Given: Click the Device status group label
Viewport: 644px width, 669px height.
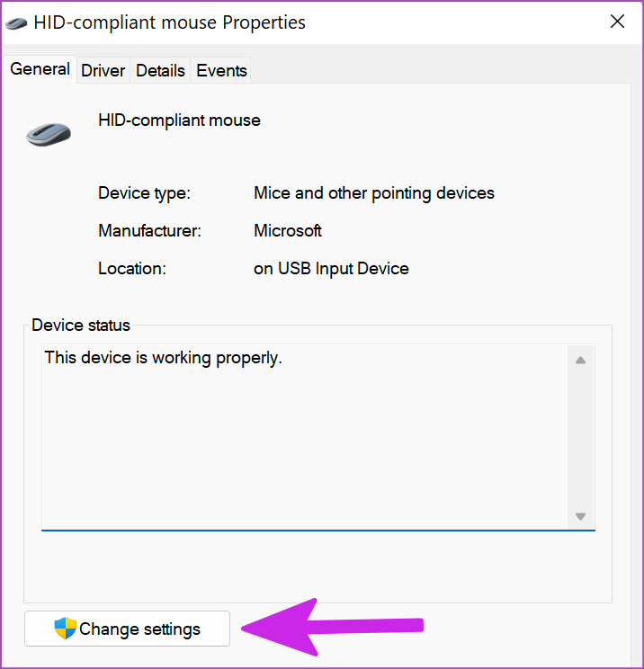Looking at the screenshot, I should [x=81, y=326].
